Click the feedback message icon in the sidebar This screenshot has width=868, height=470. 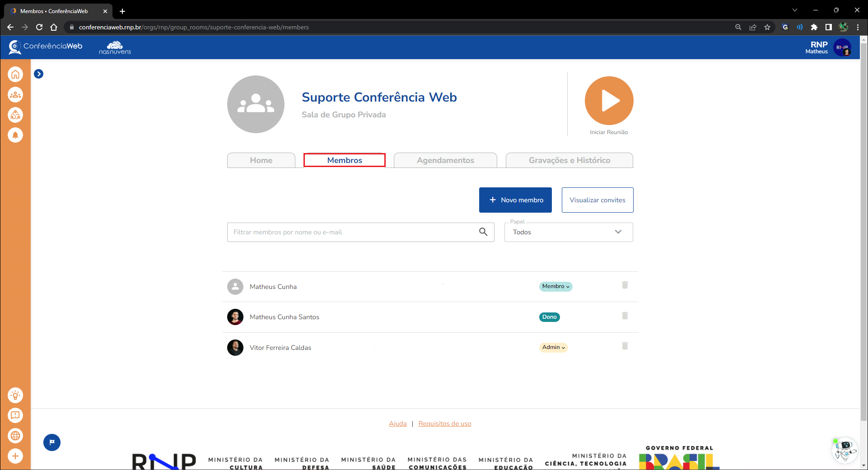[15, 415]
